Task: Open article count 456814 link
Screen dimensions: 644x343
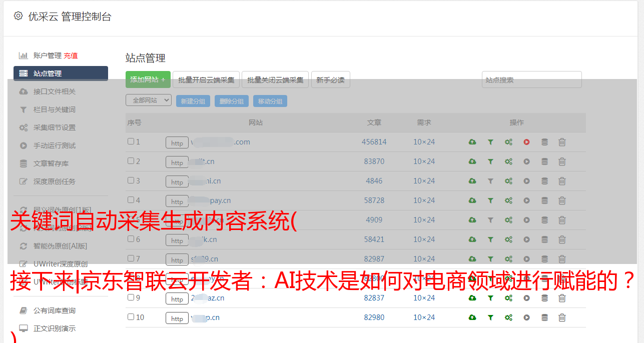Action: (x=374, y=142)
